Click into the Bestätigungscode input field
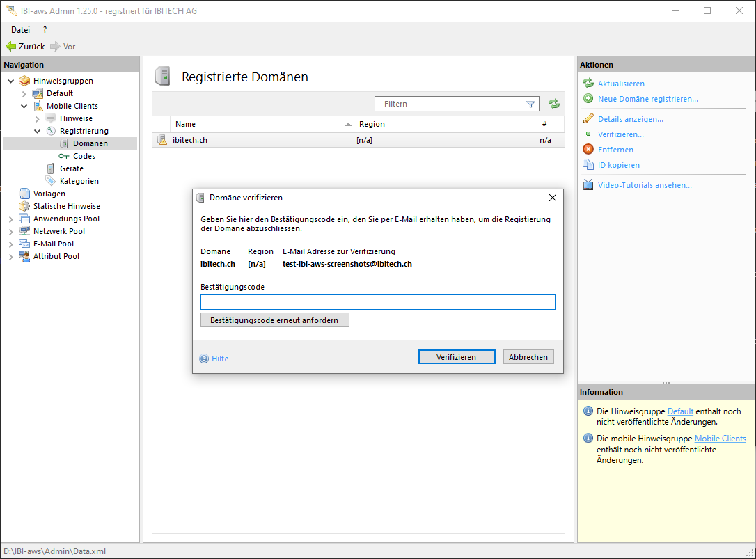Screen dimensions: 756x559 (377, 302)
